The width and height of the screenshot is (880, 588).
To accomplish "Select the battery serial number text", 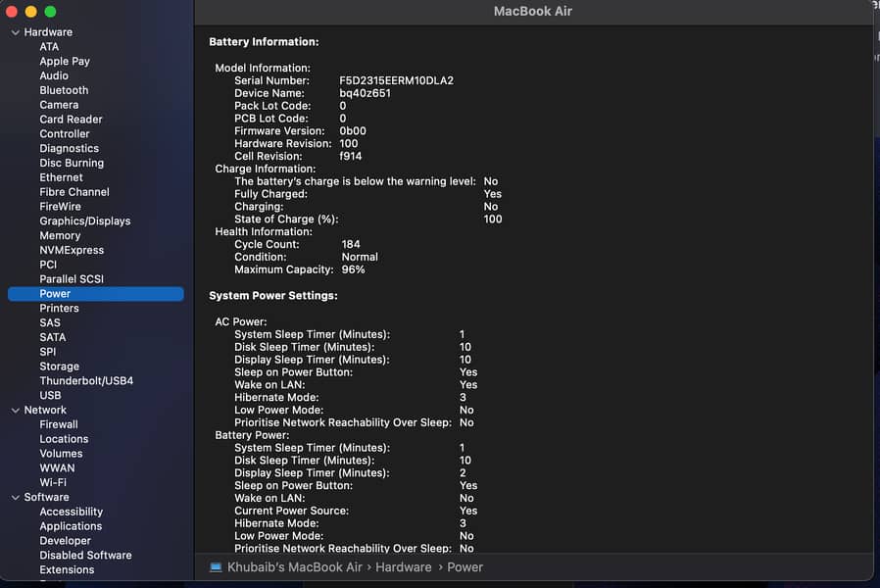I will point(396,80).
